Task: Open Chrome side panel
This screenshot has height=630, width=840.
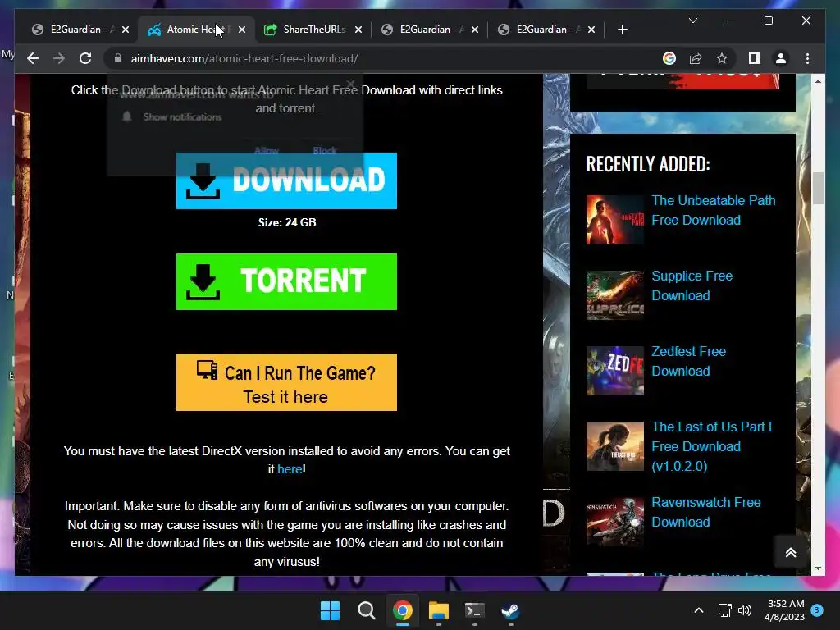Action: pos(755,58)
